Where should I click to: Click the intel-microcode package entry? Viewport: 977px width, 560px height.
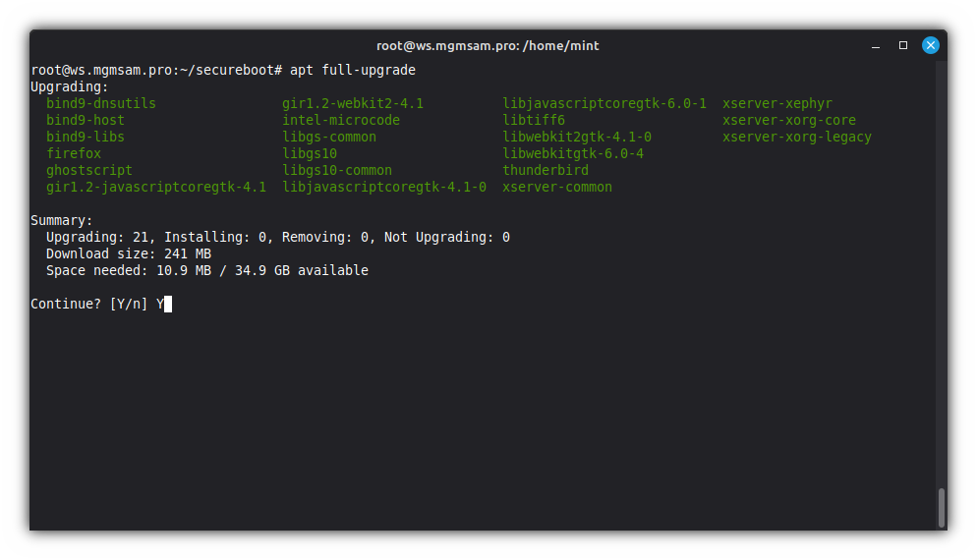pos(341,120)
